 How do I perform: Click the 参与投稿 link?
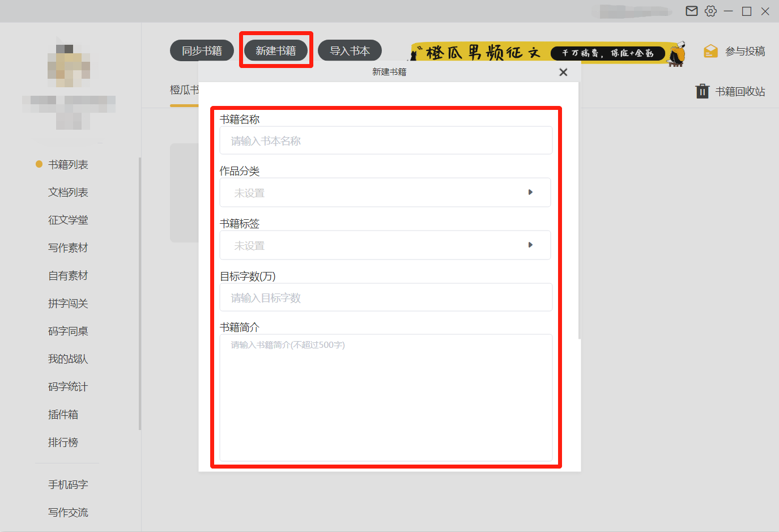[745, 51]
